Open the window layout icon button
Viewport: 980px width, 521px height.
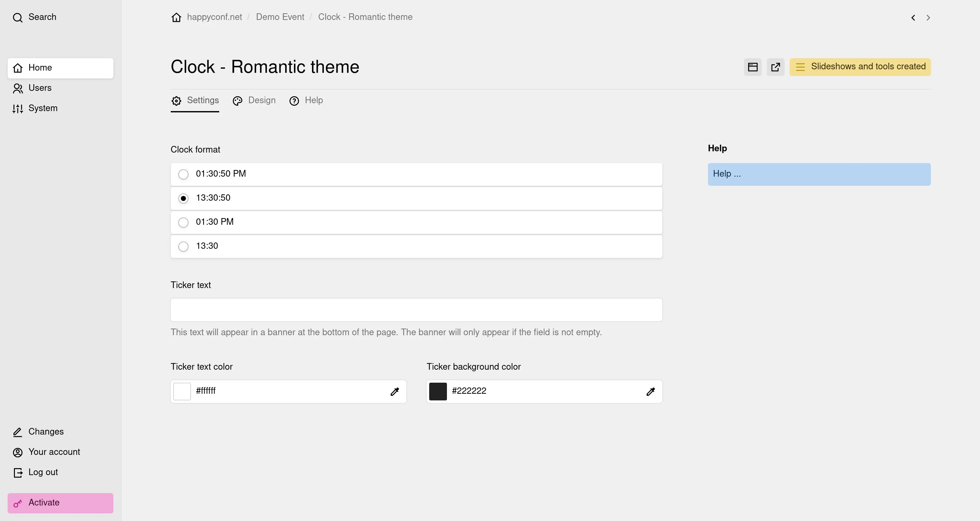tap(753, 67)
